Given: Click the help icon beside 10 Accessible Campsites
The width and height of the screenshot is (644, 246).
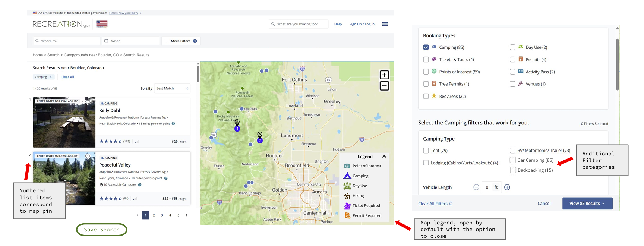Looking at the screenshot, I should [140, 185].
